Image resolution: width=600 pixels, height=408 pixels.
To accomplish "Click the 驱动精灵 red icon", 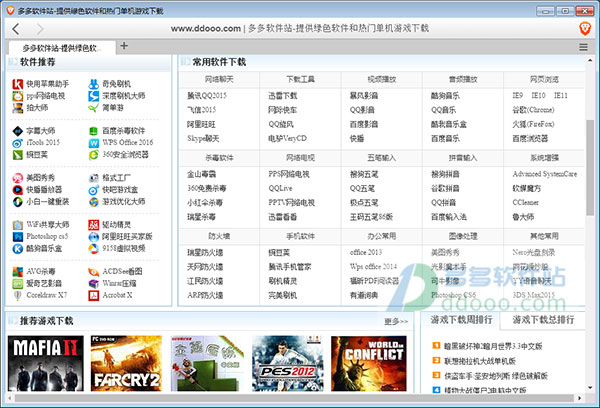I will click(x=93, y=225).
